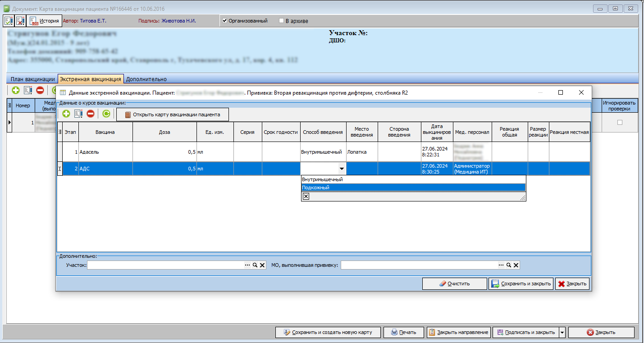This screenshot has width=644, height=343.
Task: Click the main window's bottom Закрыть button
Action: 601,332
